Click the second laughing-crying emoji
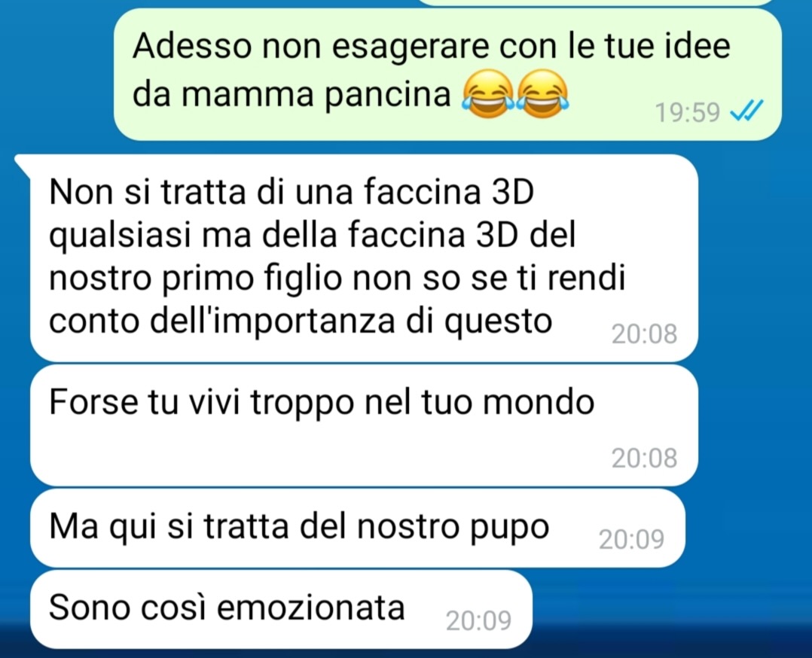 [x=543, y=94]
